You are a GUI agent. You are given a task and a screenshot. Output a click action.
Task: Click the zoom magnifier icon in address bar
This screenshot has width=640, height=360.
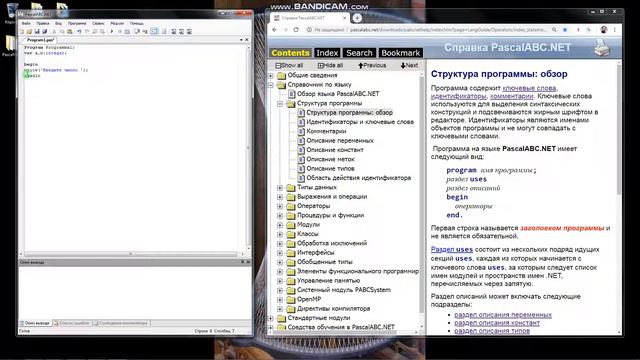coord(554,29)
